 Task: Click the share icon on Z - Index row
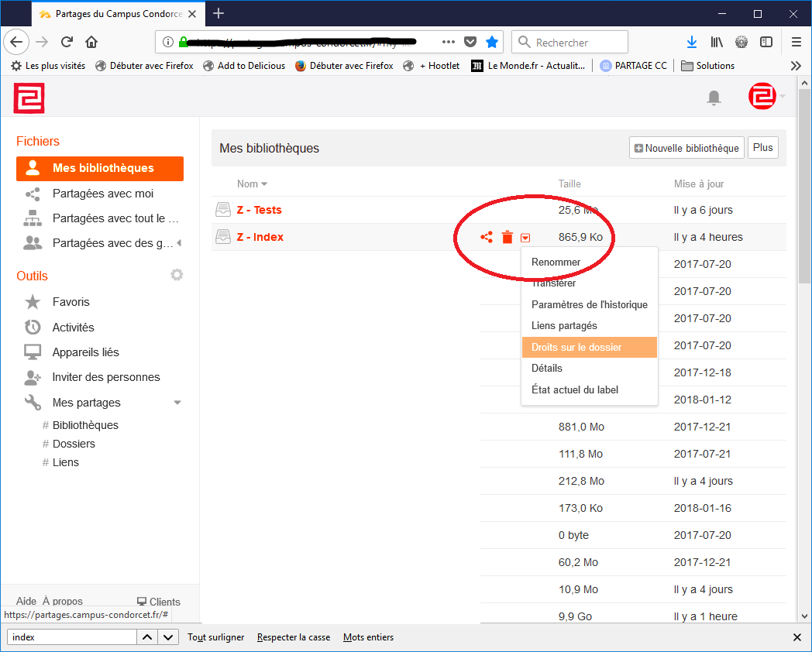pos(487,237)
